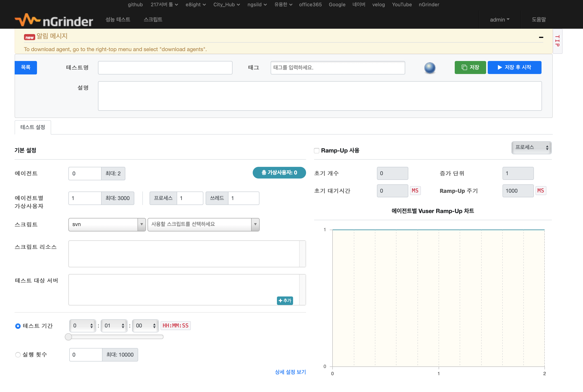583x392 pixels.
Task: Click the nGrinder logo icon
Action: tap(28, 20)
